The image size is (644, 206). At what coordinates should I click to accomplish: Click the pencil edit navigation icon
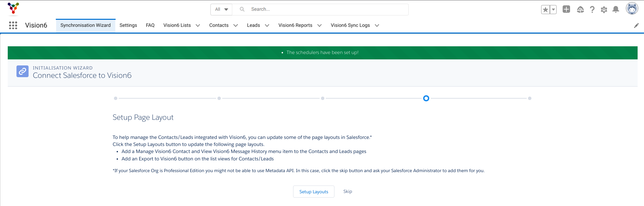636,25
